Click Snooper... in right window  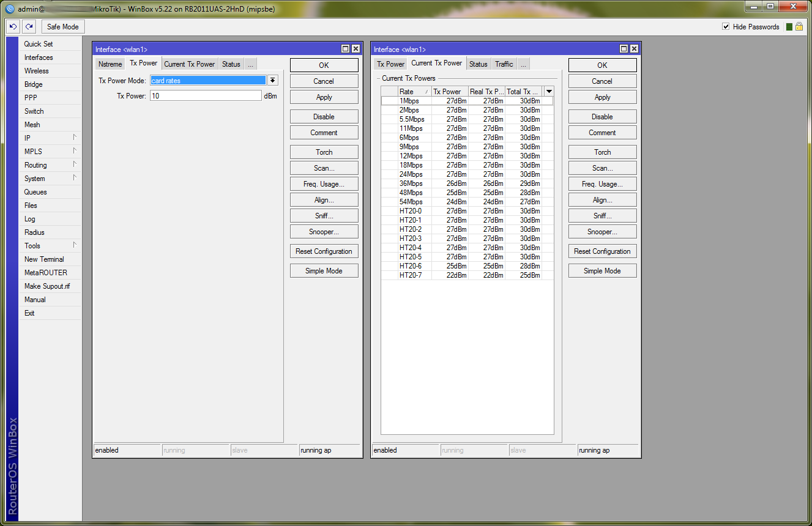click(603, 232)
